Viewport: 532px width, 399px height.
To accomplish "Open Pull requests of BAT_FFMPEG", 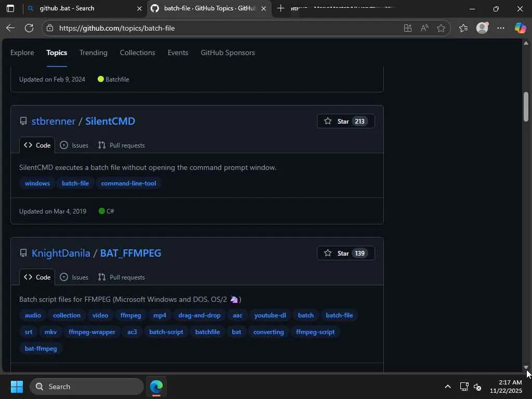I will pos(122,277).
